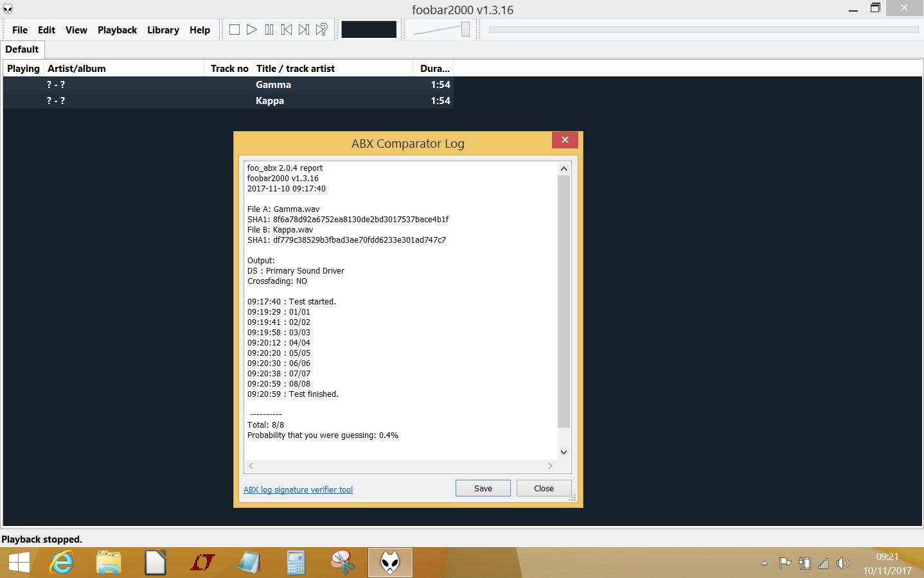The width and height of the screenshot is (924, 578).
Task: Open the notepad taskbar icon
Action: (248, 563)
